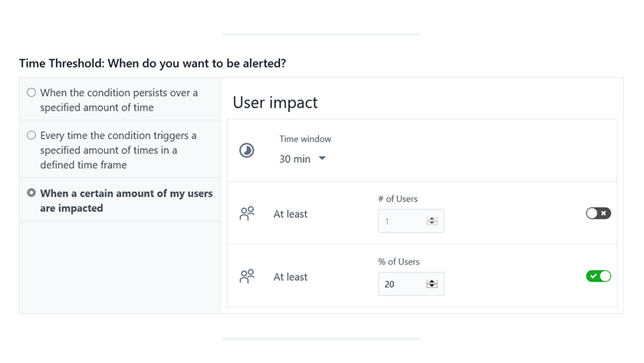Focus the # of Users number field
644x363 pixels.
(x=411, y=221)
